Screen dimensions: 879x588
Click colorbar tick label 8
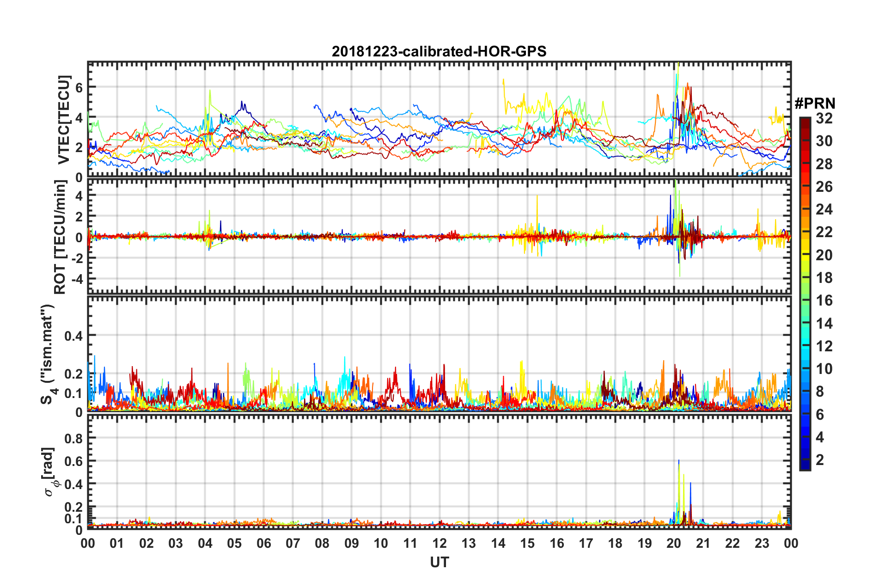pos(820,392)
